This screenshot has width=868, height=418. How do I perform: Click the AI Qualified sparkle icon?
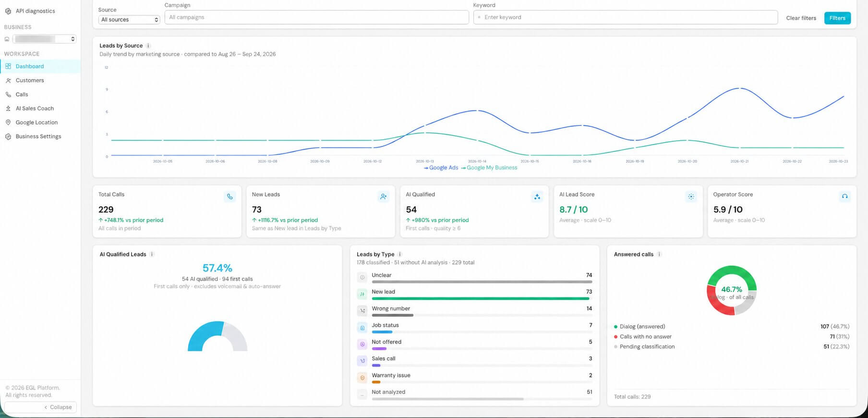tap(537, 197)
